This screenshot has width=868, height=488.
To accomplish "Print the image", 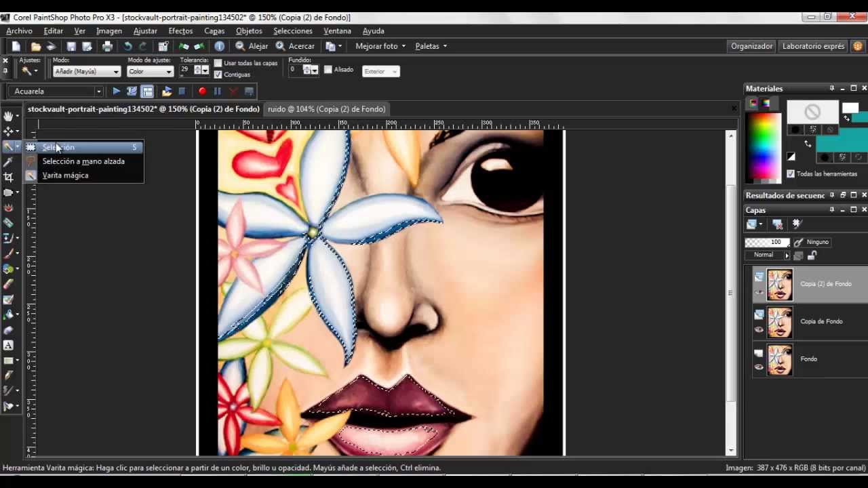I will (x=107, y=46).
